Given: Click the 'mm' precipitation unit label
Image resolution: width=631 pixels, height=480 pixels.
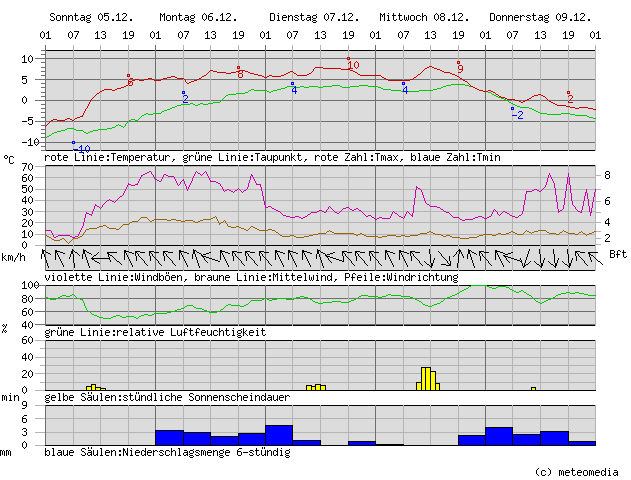Looking at the screenshot, I should pyautogui.click(x=5, y=453).
